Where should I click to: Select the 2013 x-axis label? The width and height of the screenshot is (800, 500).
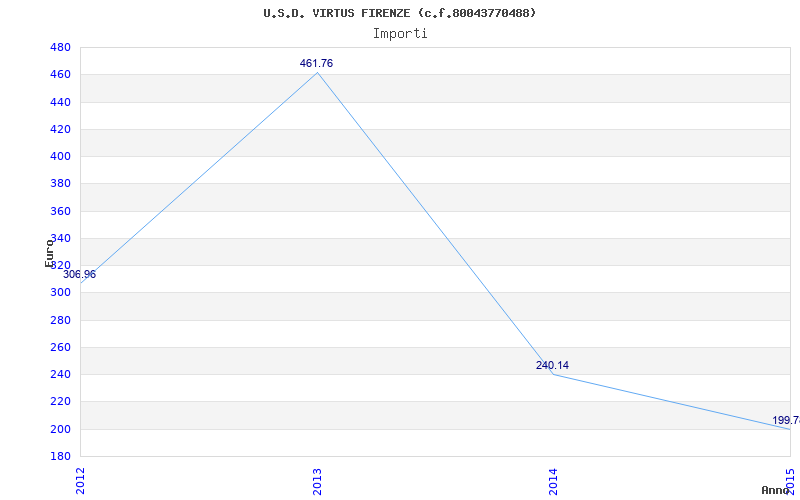coord(317,481)
